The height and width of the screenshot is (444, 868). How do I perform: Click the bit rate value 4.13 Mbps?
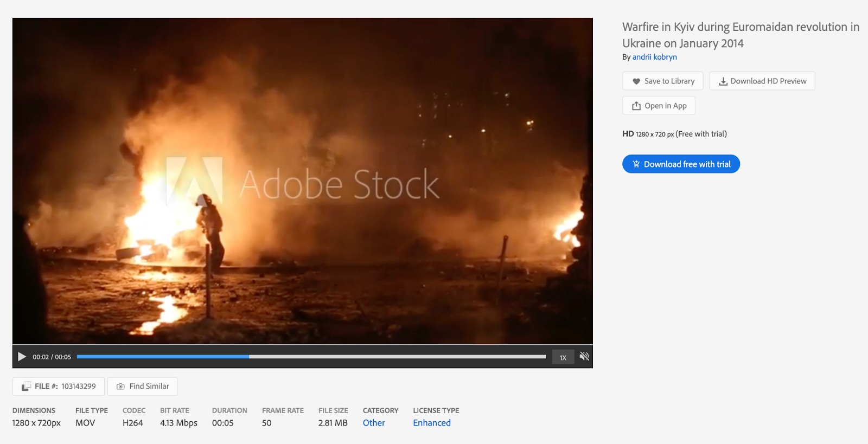point(178,423)
